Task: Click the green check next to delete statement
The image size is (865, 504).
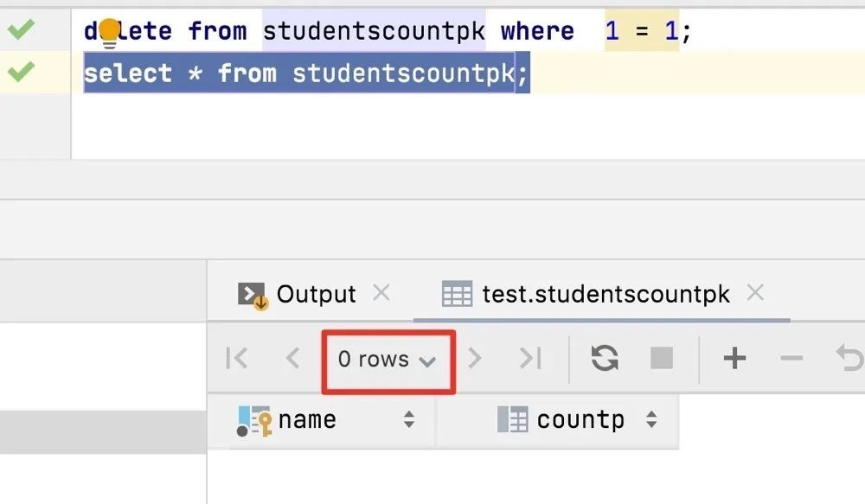Action: [22, 29]
